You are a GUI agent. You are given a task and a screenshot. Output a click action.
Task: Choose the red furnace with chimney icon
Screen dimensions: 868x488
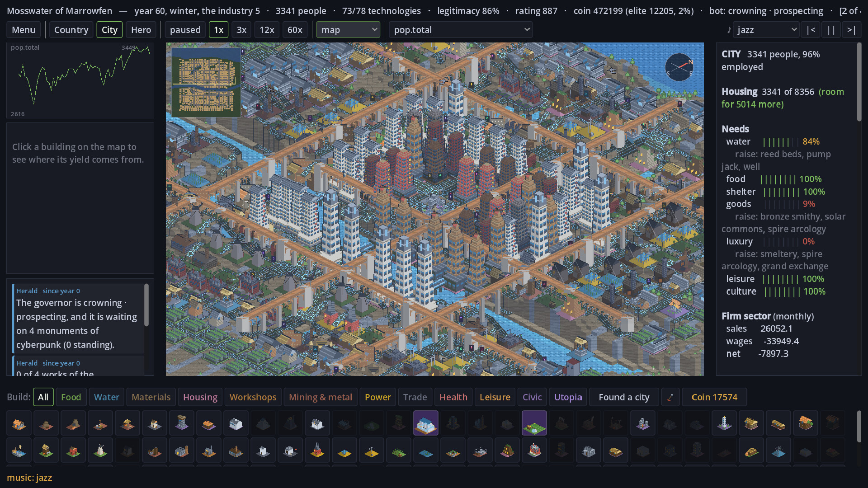click(317, 450)
